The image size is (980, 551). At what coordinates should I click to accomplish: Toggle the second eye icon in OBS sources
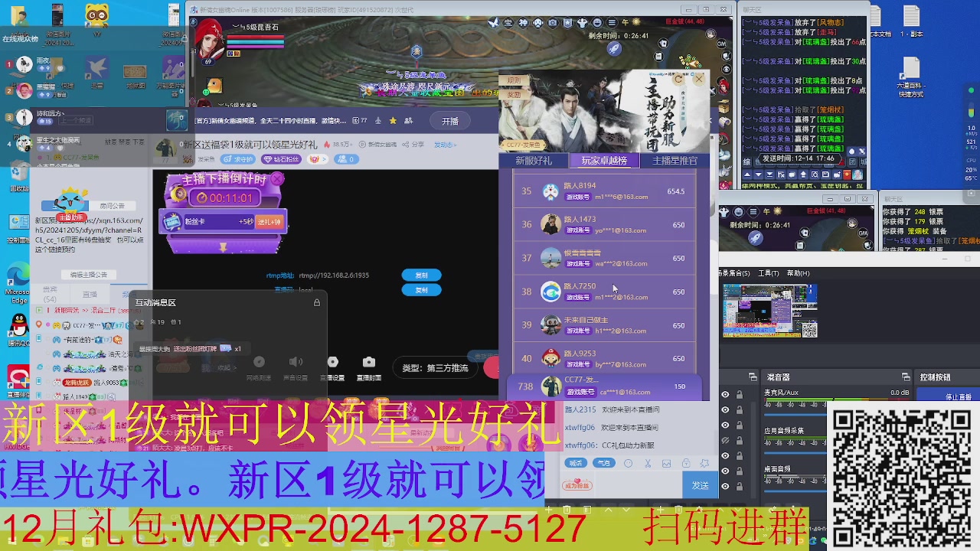pyautogui.click(x=725, y=409)
